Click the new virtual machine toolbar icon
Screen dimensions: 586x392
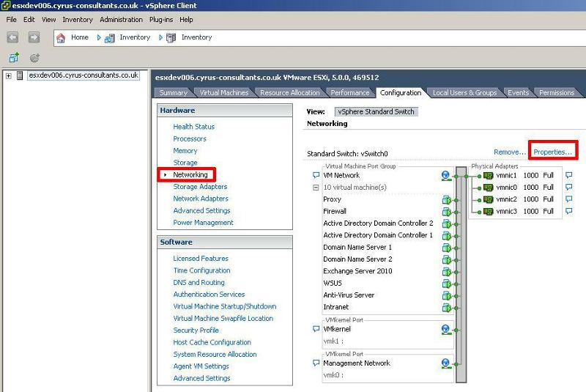[x=14, y=58]
